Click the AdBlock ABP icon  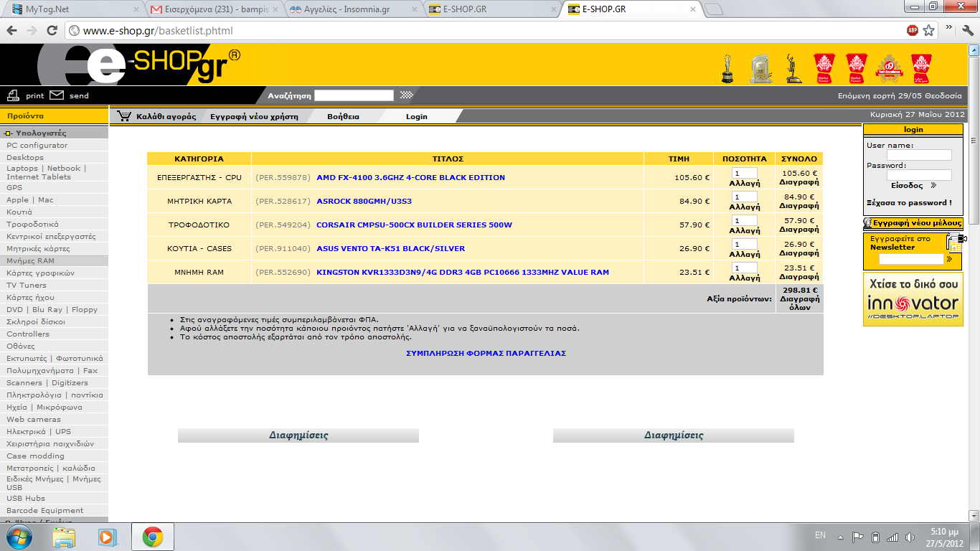click(x=913, y=30)
